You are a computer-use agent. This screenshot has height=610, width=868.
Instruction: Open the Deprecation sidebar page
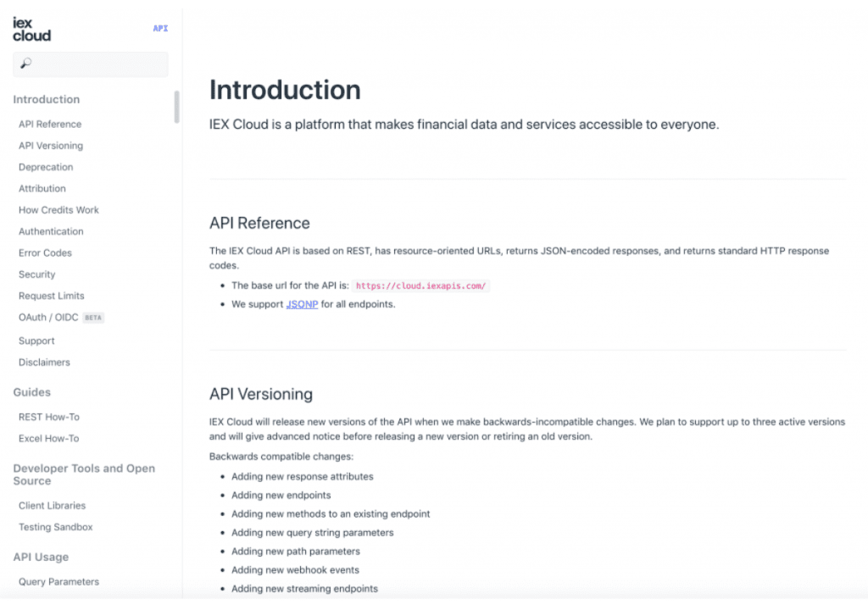pos(46,167)
